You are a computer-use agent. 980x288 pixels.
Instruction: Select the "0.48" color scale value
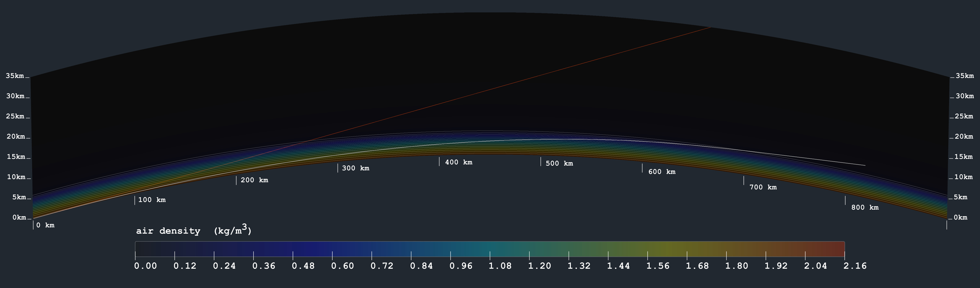coord(303,266)
